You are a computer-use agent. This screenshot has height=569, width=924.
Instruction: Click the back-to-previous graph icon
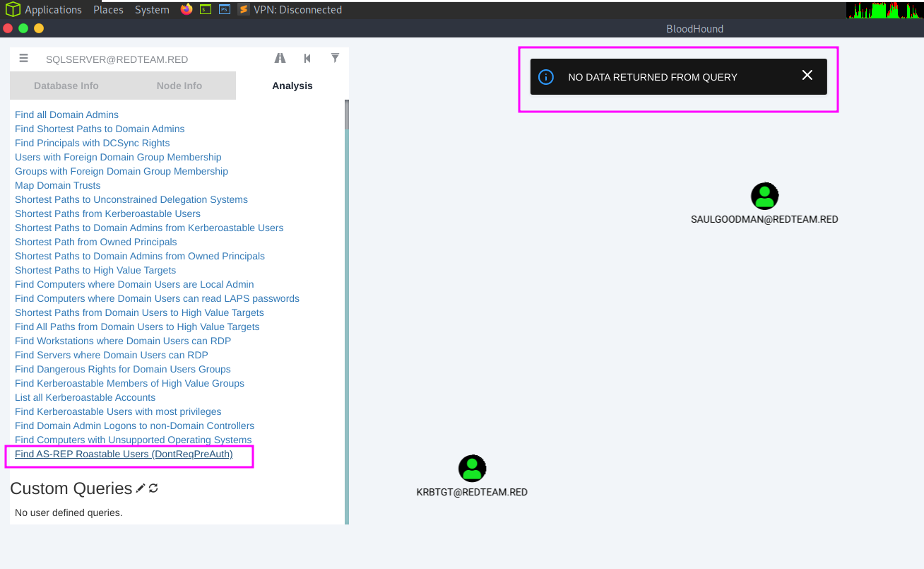click(x=307, y=59)
